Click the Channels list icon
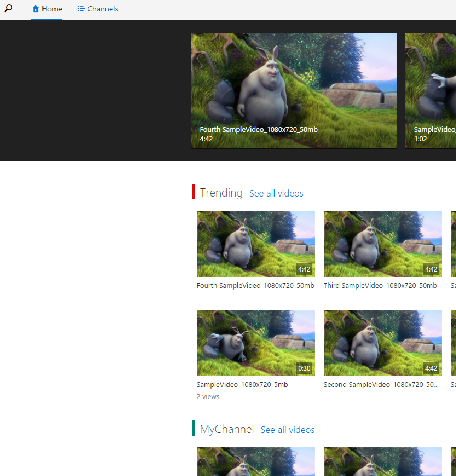The image size is (456, 476). [x=81, y=9]
